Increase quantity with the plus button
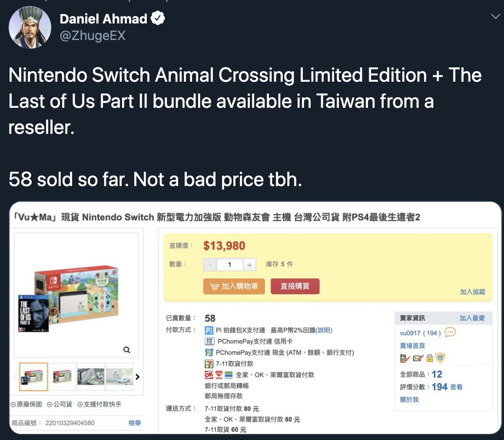This screenshot has width=504, height=440. point(249,264)
